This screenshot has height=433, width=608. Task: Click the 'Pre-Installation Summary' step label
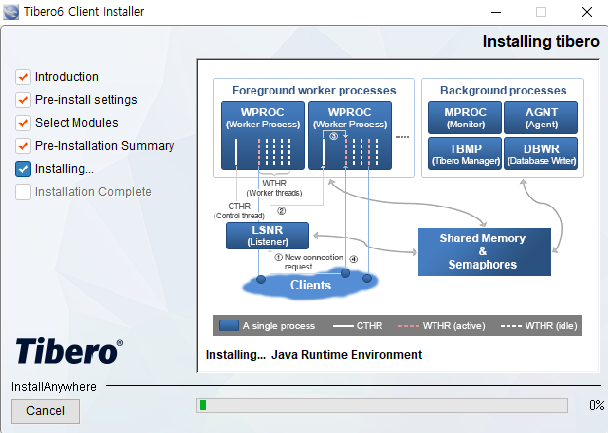point(104,146)
